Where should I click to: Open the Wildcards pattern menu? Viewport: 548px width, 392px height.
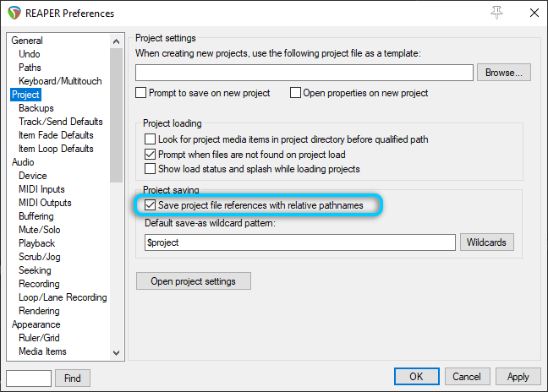click(x=488, y=242)
